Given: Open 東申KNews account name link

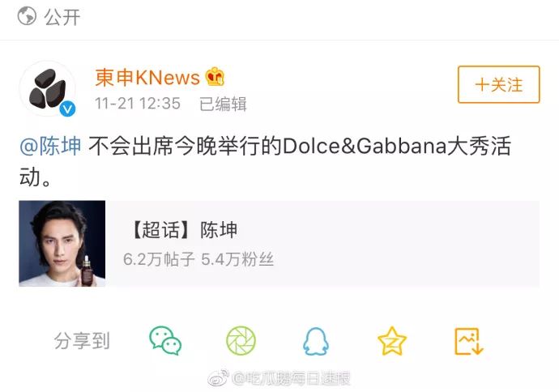Looking at the screenshot, I should pos(147,77).
